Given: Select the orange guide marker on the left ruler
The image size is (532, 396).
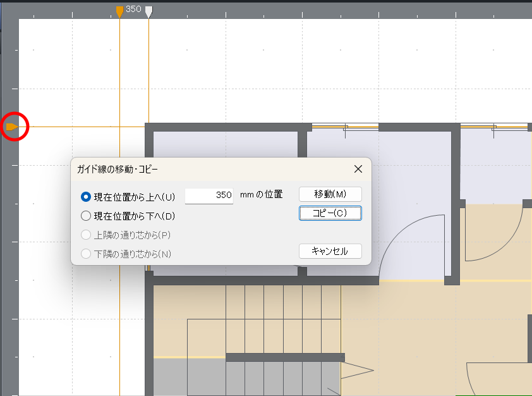Looking at the screenshot, I should [x=11, y=127].
